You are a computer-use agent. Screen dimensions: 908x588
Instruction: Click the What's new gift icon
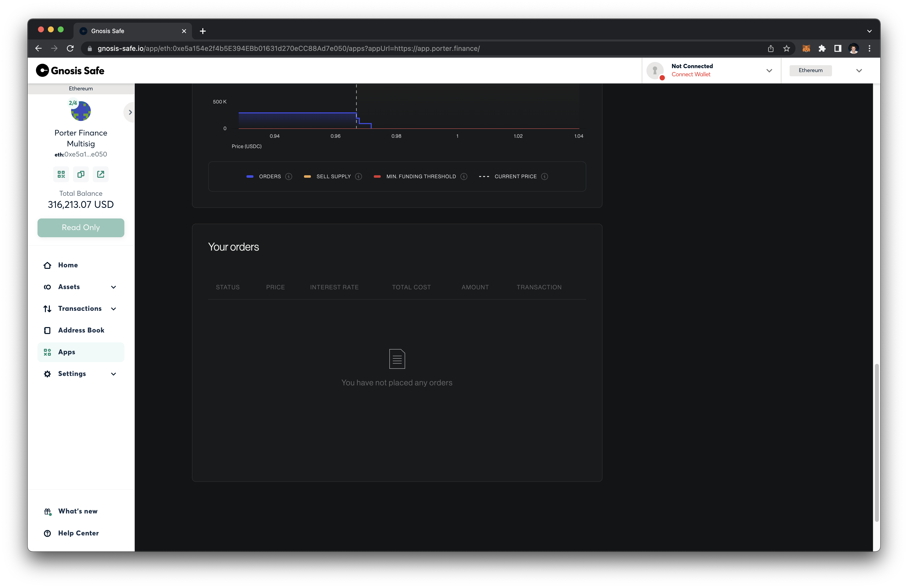(x=47, y=511)
